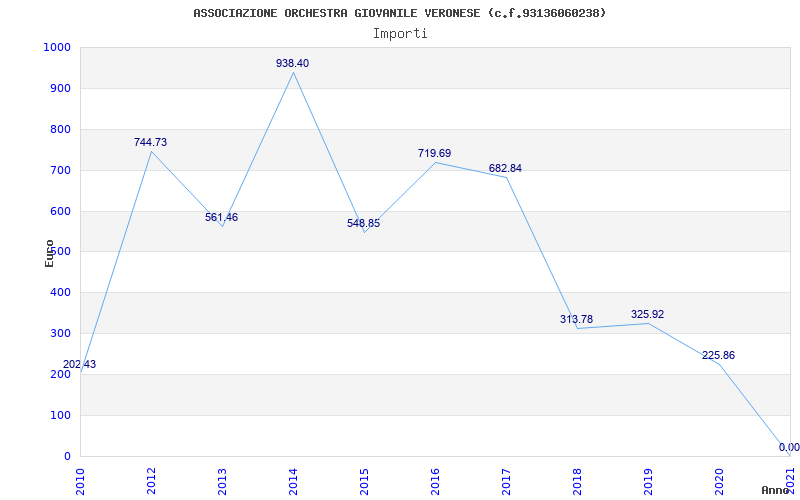Click the 900 y-axis tick label
The image size is (800, 500).
coord(60,88)
